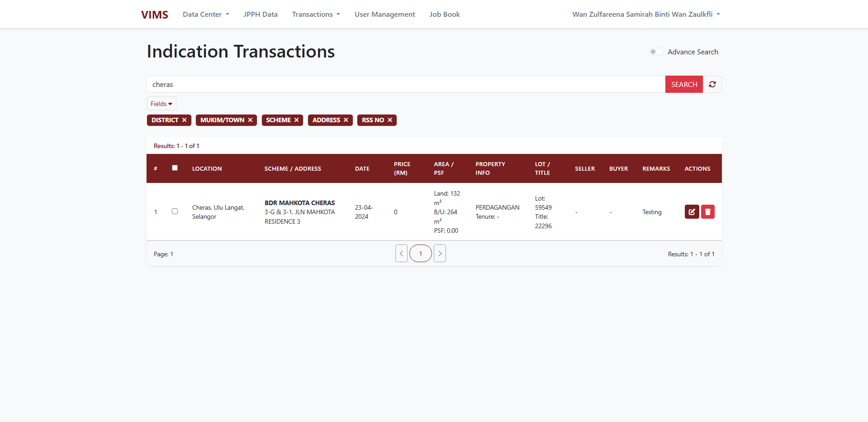Click the refresh icon beside Search
This screenshot has width=868, height=422.
(712, 85)
